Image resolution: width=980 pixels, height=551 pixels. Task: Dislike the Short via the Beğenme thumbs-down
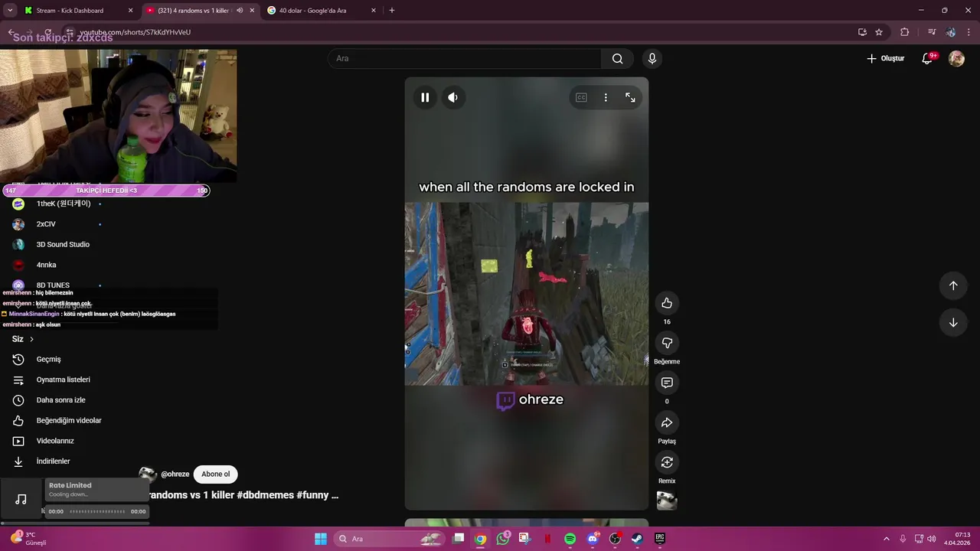point(667,343)
